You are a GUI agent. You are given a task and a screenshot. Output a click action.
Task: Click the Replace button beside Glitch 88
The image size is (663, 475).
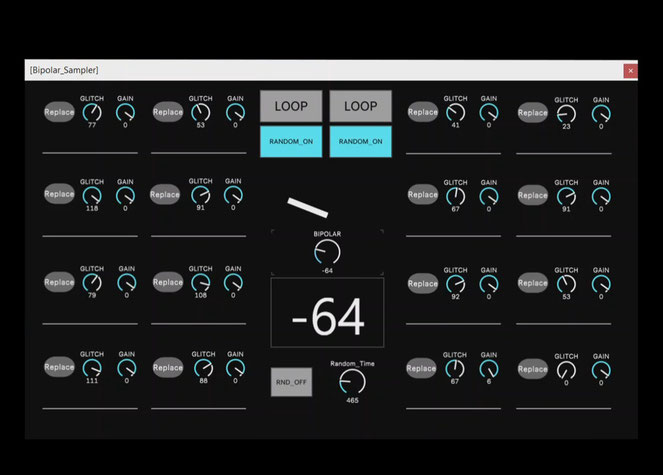tap(168, 368)
